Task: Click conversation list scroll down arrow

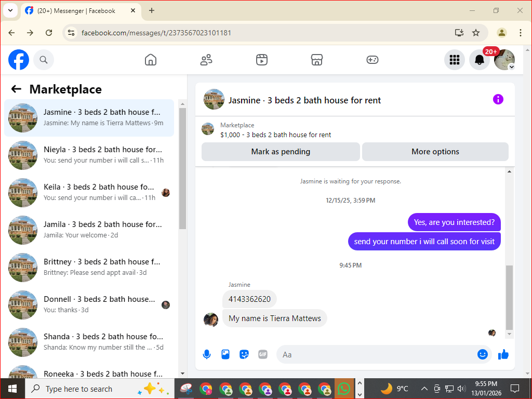Action: (182, 374)
